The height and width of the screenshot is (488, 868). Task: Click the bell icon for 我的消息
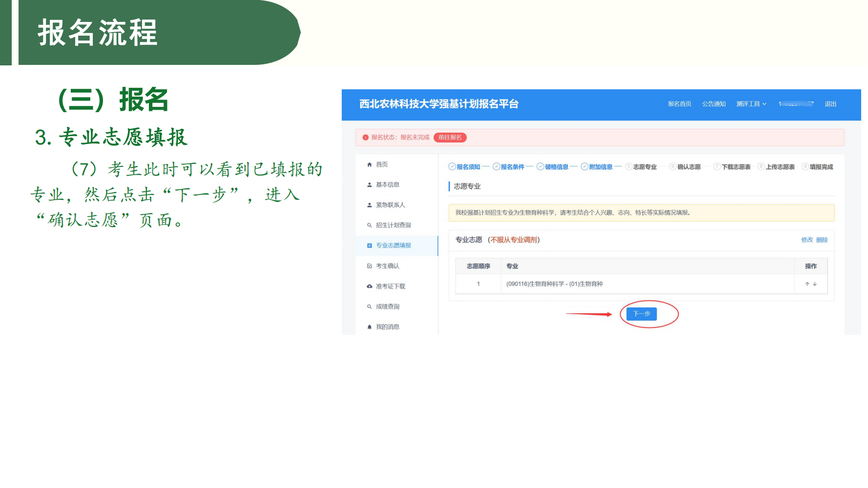[x=370, y=327]
